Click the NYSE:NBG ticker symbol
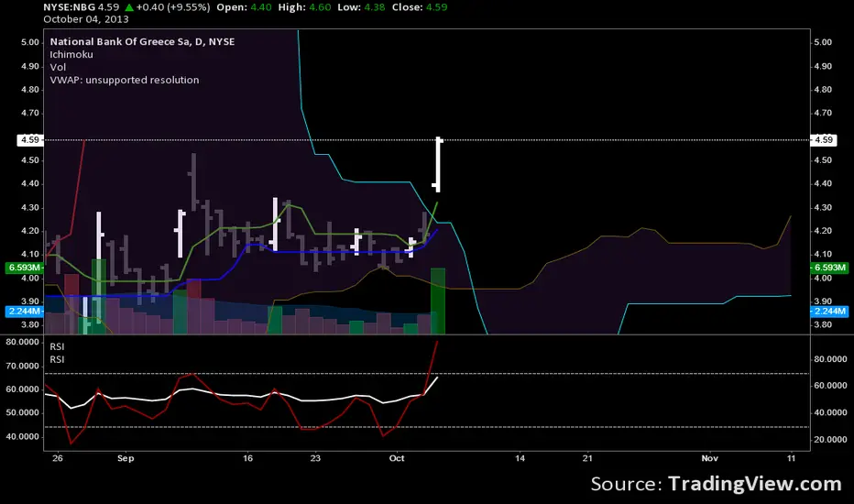This screenshot has height=504, width=854. point(69,7)
